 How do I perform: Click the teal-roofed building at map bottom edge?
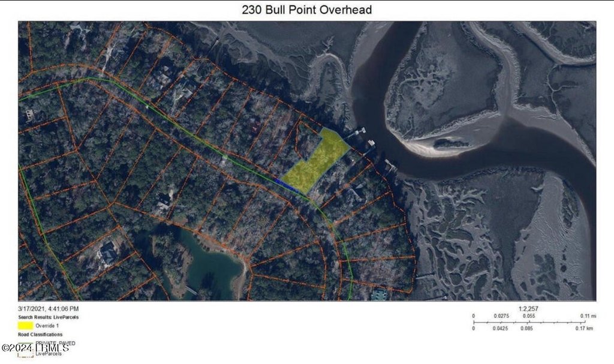pos(379,294)
